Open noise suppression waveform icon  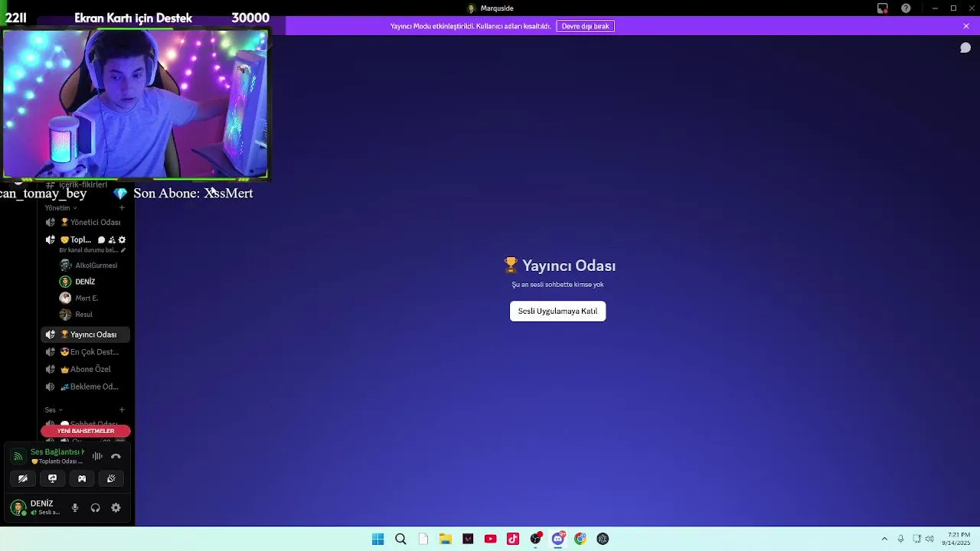click(97, 456)
